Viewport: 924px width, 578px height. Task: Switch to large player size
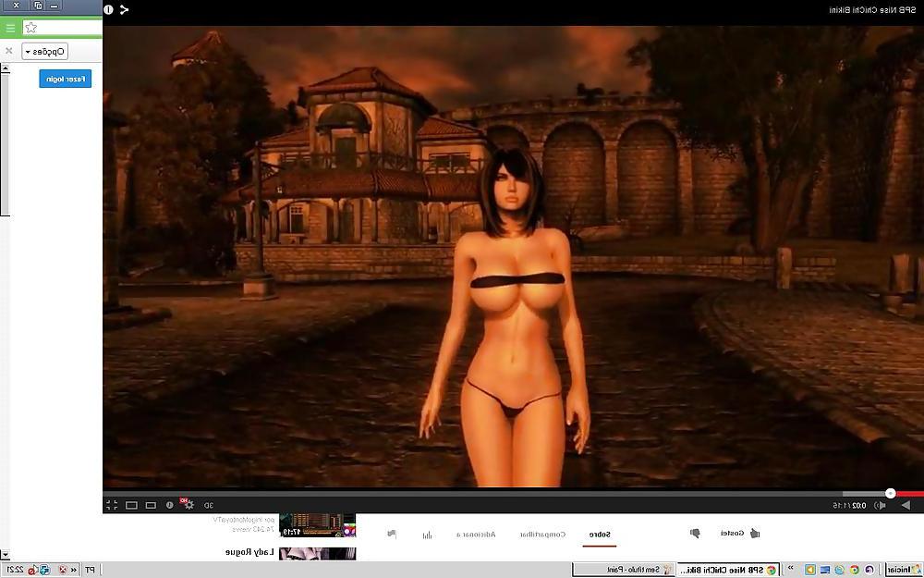[x=131, y=505]
